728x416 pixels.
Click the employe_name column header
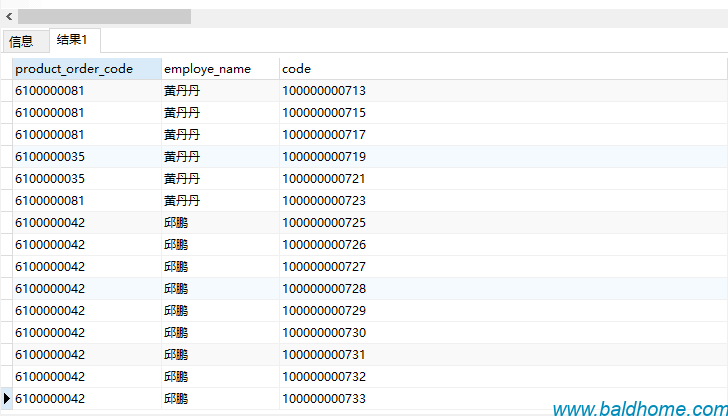[207, 69]
